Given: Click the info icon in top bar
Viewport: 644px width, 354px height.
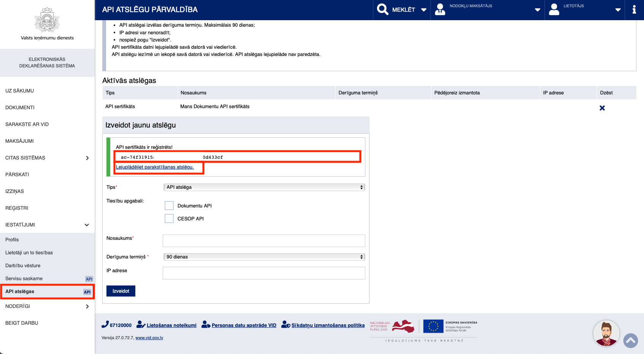Looking at the screenshot, I should click(x=634, y=10).
